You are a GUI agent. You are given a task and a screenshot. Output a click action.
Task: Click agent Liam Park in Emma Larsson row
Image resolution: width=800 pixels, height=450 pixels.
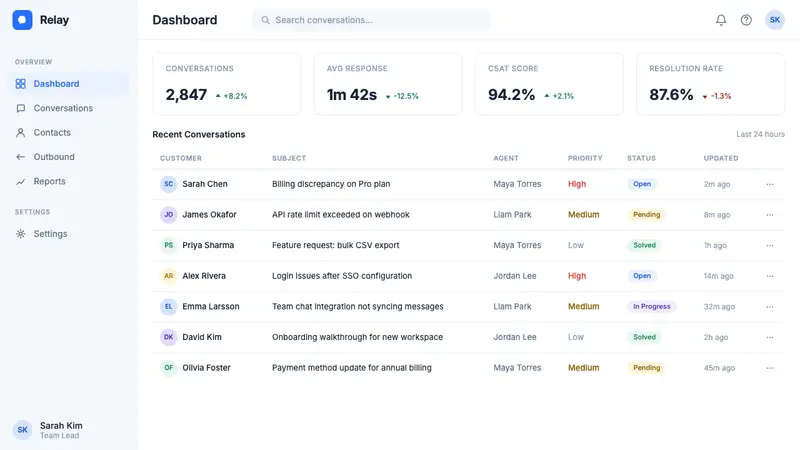(x=512, y=307)
